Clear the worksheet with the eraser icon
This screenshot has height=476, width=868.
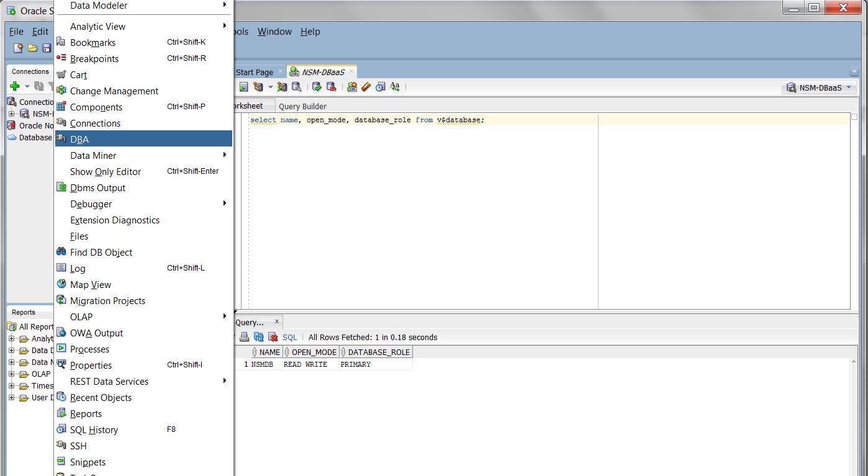[365, 86]
